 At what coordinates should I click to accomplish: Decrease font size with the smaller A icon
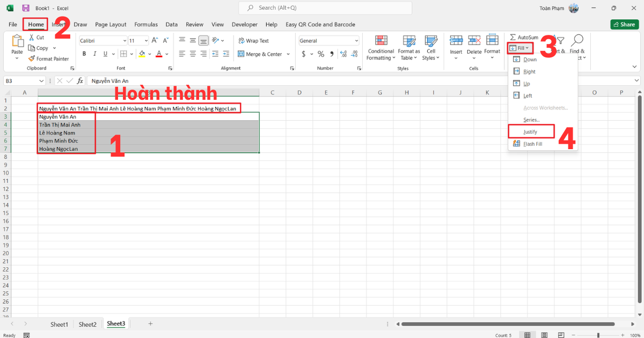click(x=166, y=40)
